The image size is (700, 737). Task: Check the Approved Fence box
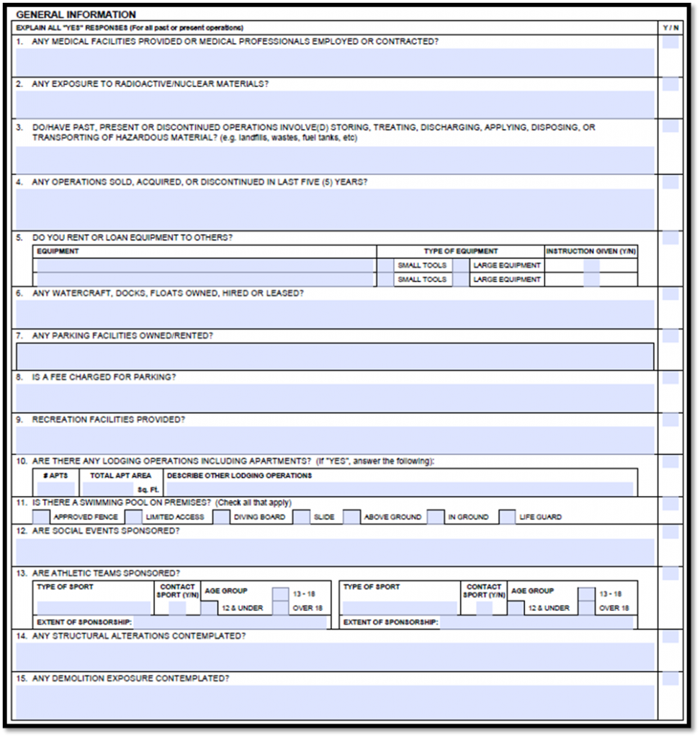click(x=41, y=517)
